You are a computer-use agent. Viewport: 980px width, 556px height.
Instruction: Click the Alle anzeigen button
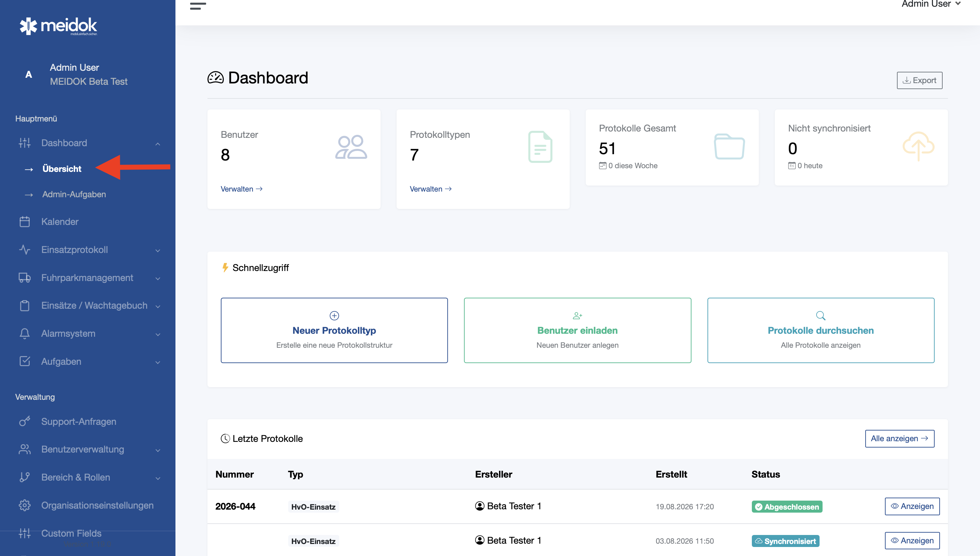coord(900,439)
